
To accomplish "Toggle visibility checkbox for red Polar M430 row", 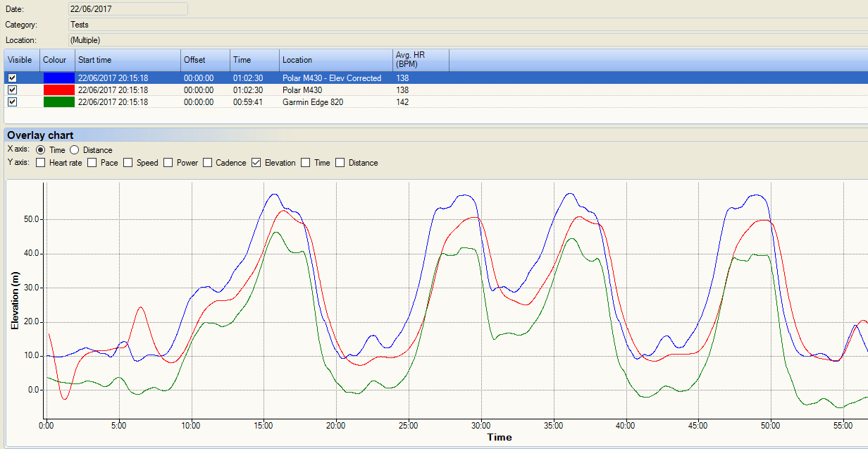I will coord(12,90).
